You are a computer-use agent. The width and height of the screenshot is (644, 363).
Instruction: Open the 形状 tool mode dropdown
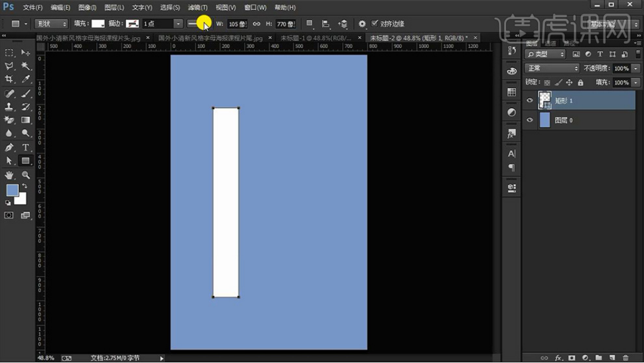tap(51, 24)
